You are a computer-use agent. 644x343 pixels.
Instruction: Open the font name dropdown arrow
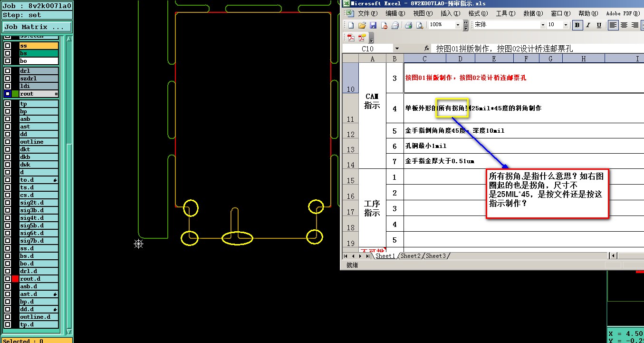coord(543,25)
